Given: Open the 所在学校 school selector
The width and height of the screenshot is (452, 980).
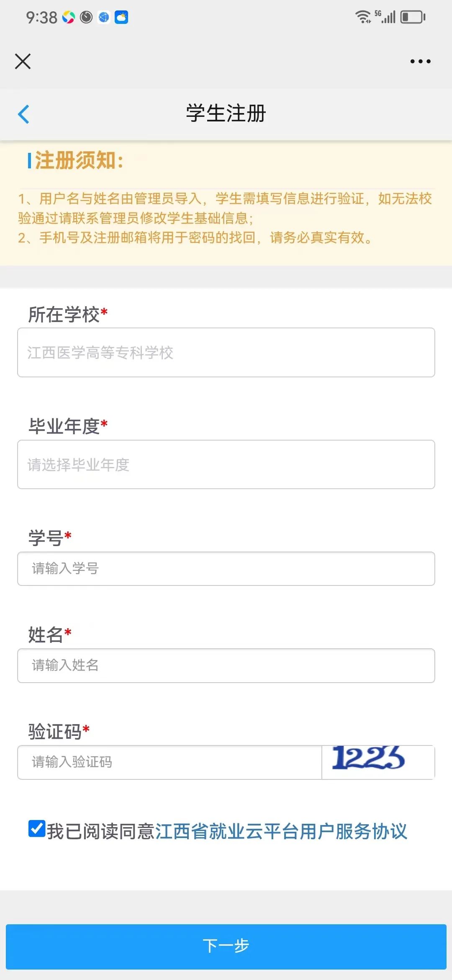Looking at the screenshot, I should (x=226, y=352).
